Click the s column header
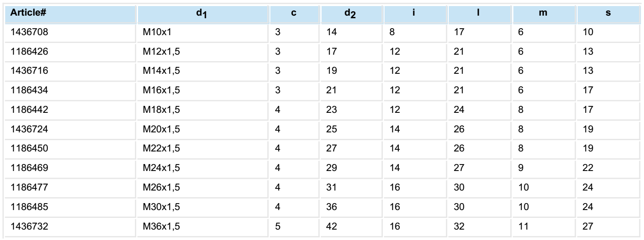The image size is (644, 240). tap(608, 14)
